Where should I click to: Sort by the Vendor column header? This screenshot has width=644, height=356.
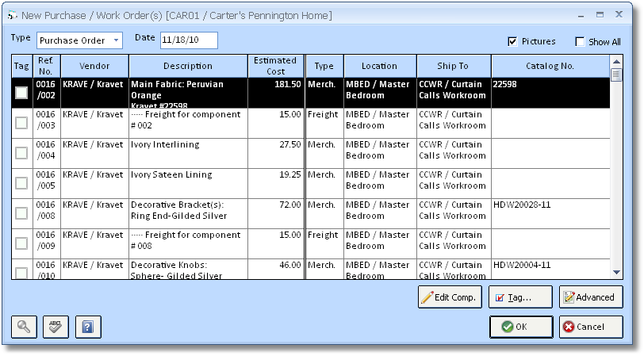[94, 66]
